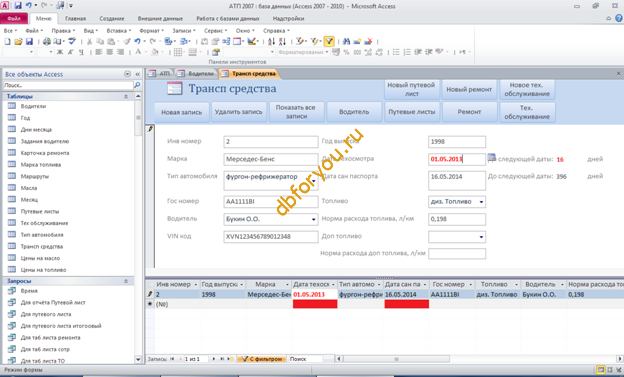Switch to the Водители document tab
624x377 pixels.
(197, 74)
